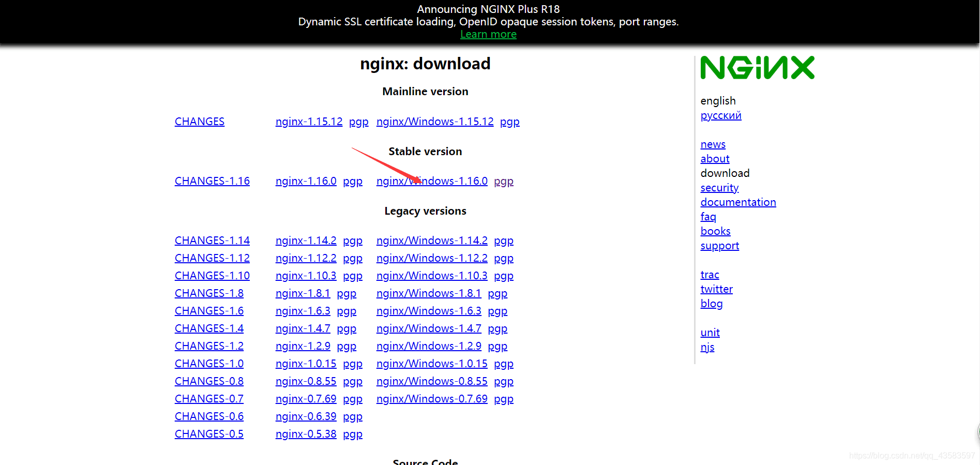The height and width of the screenshot is (465, 980).
Task: Open pgp signature for nginx/Windows-1.14.2
Action: pos(503,241)
